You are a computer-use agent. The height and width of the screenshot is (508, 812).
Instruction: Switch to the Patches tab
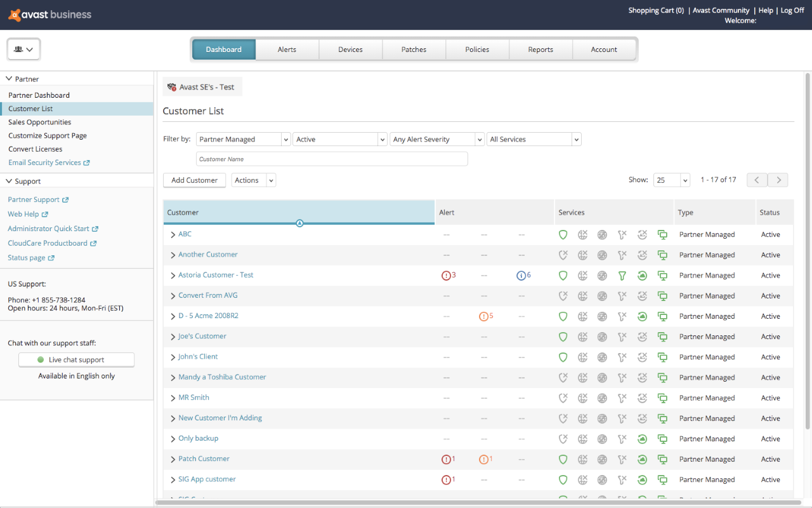[x=414, y=50]
